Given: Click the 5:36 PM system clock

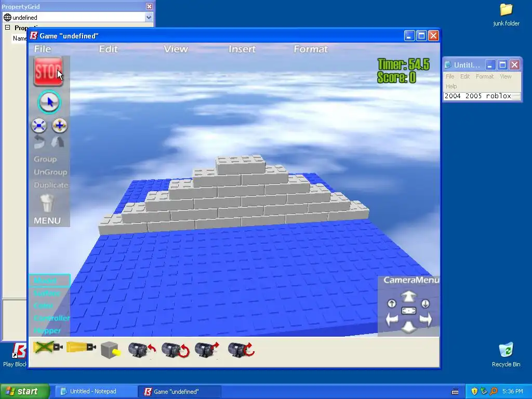Looking at the screenshot, I should click(513, 391).
